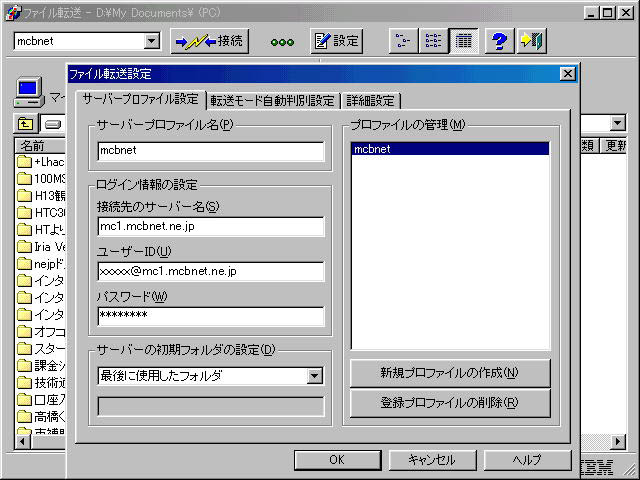
Task: Open the 詳細設定 tab
Action: click(370, 100)
